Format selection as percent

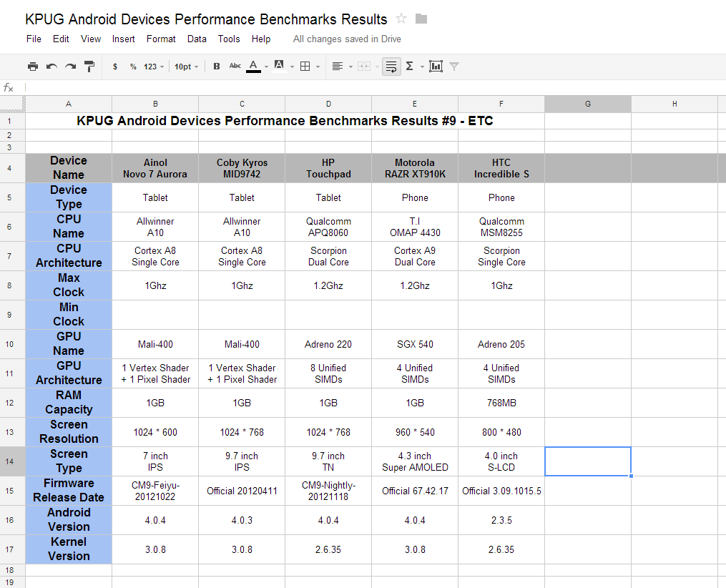pyautogui.click(x=133, y=67)
